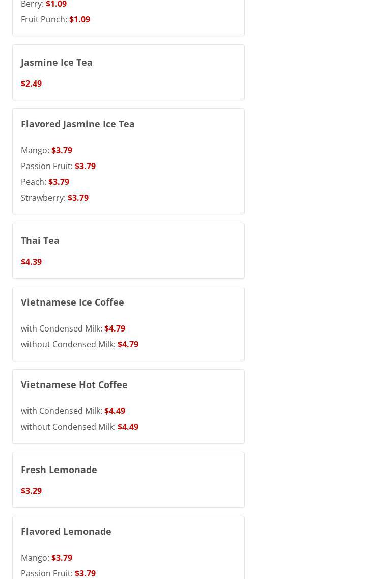Select Mango option under Flavored Lemonade
The height and width of the screenshot is (579, 392).
46,558
